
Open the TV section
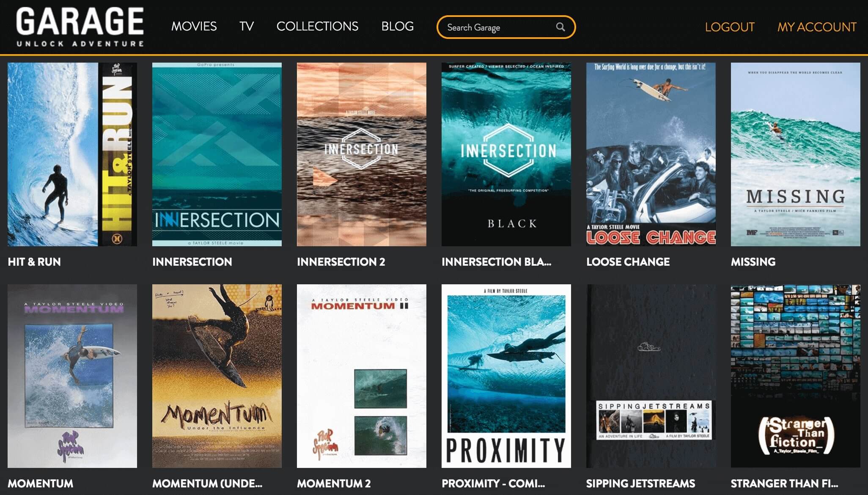(246, 26)
